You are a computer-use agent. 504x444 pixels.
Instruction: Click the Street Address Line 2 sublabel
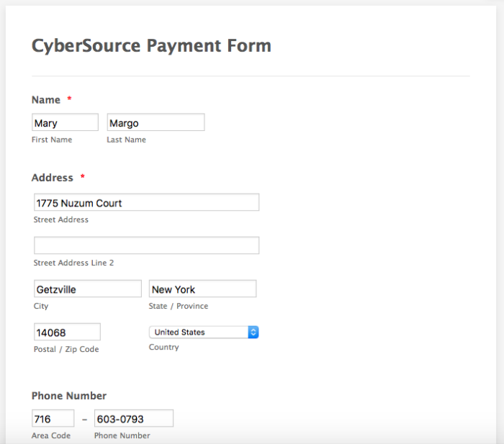click(73, 263)
